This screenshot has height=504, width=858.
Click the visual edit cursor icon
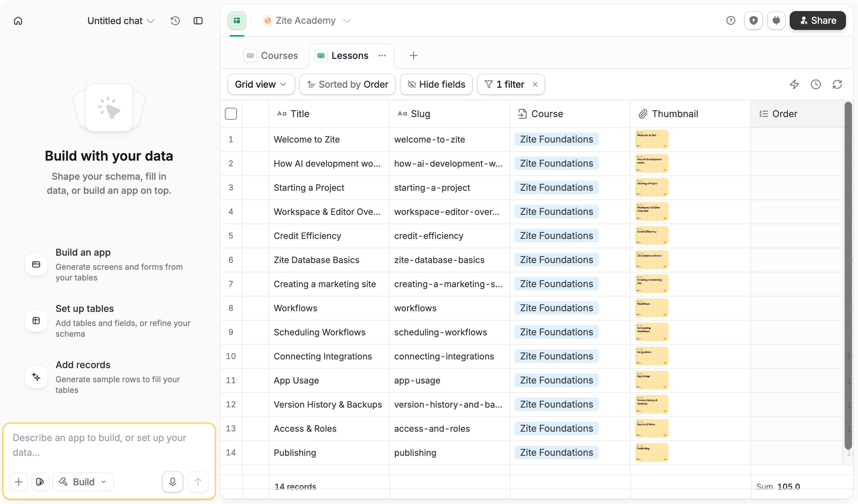[x=40, y=482]
